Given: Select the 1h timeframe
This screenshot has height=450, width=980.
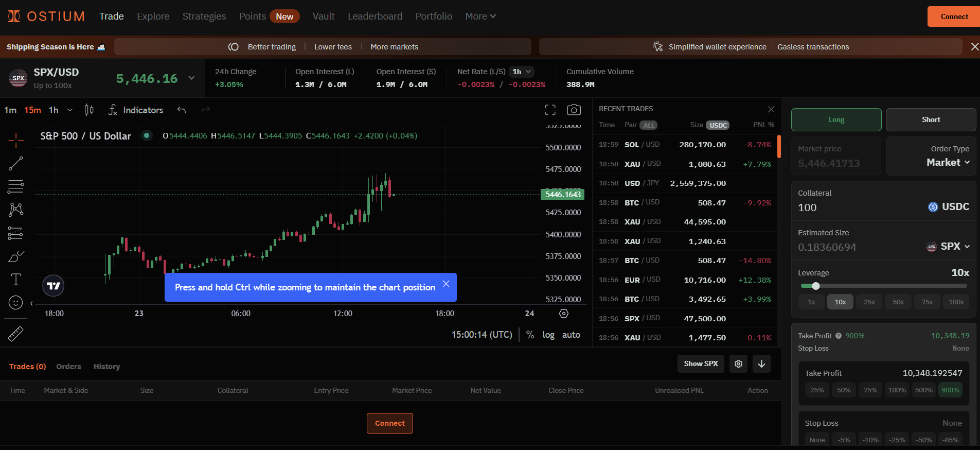Looking at the screenshot, I should (54, 110).
